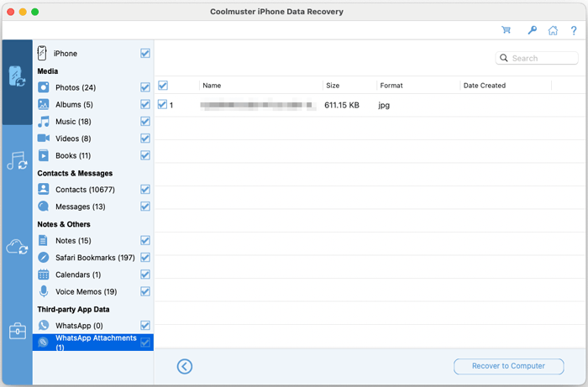
Task: Open the toolbox sidebar icon
Action: (x=18, y=332)
